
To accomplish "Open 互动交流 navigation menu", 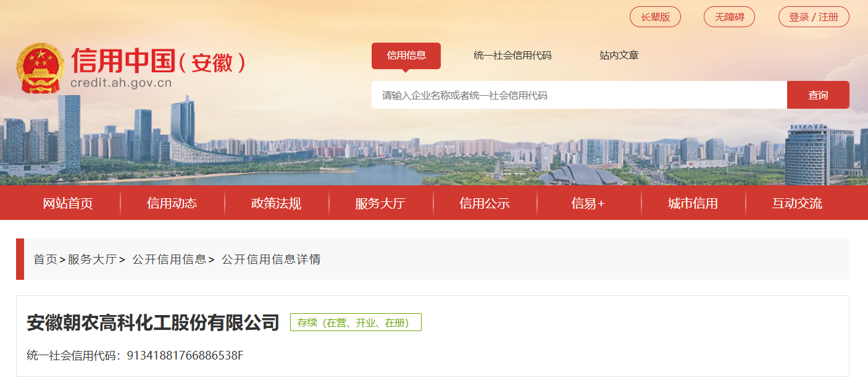I will [x=797, y=203].
